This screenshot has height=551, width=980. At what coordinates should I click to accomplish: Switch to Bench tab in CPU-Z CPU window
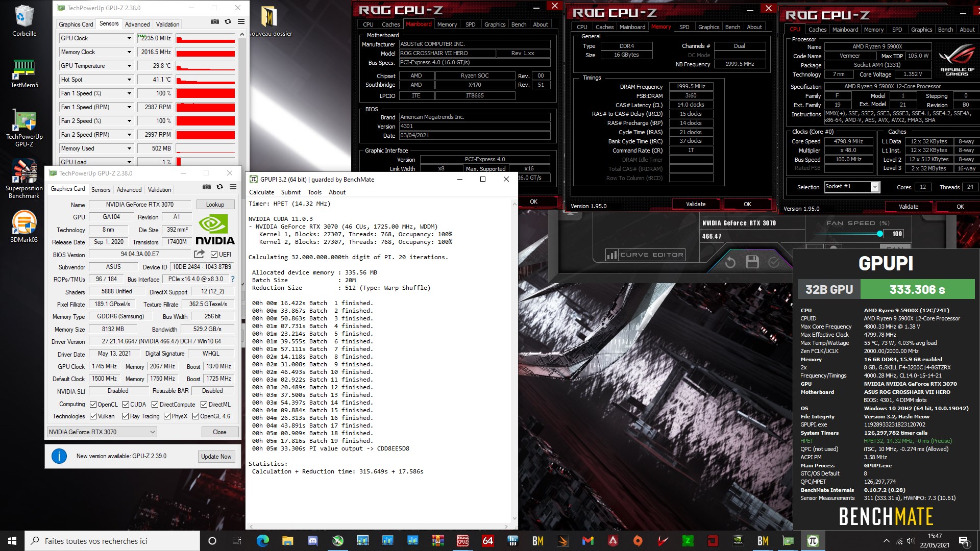tap(945, 30)
